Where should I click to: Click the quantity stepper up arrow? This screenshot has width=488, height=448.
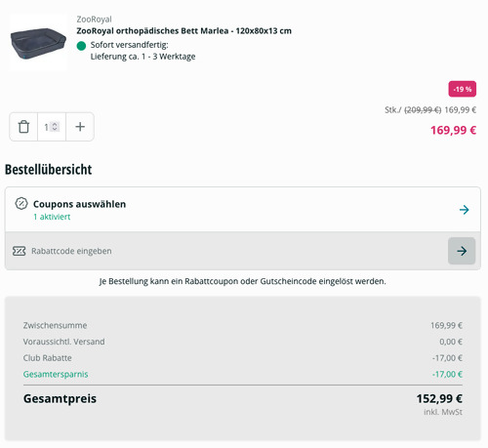pos(55,124)
